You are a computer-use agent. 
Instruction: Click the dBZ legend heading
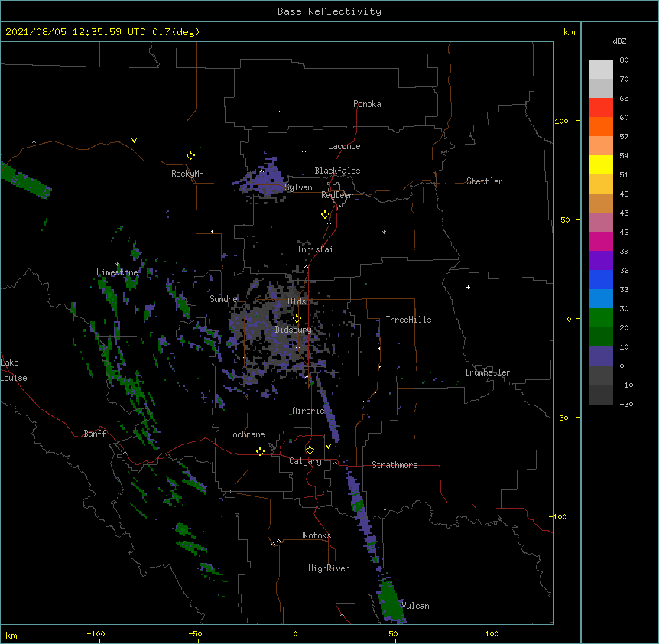pos(619,41)
